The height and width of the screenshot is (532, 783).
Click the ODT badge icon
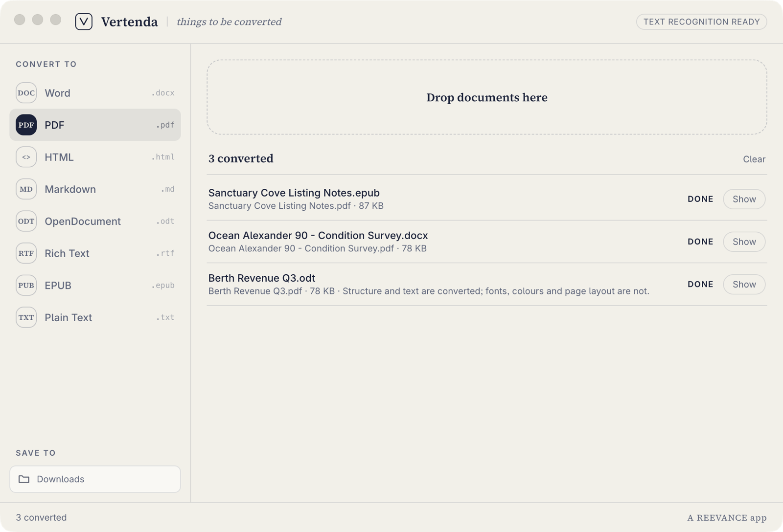tap(26, 221)
